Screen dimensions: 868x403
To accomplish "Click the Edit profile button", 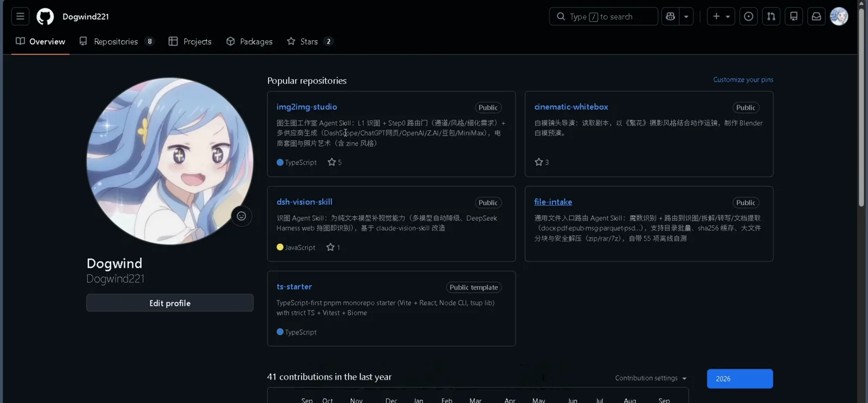I will (x=170, y=303).
